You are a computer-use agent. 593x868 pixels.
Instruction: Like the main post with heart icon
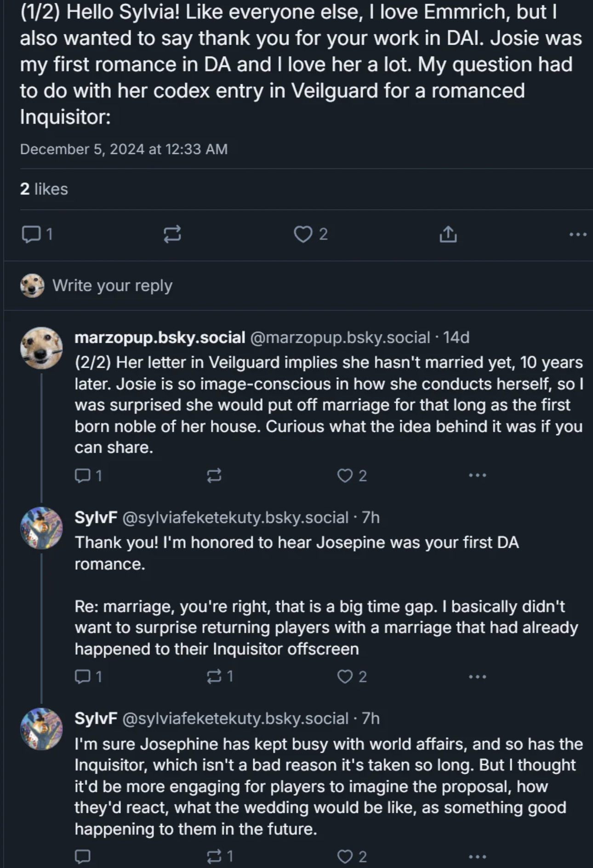[303, 234]
